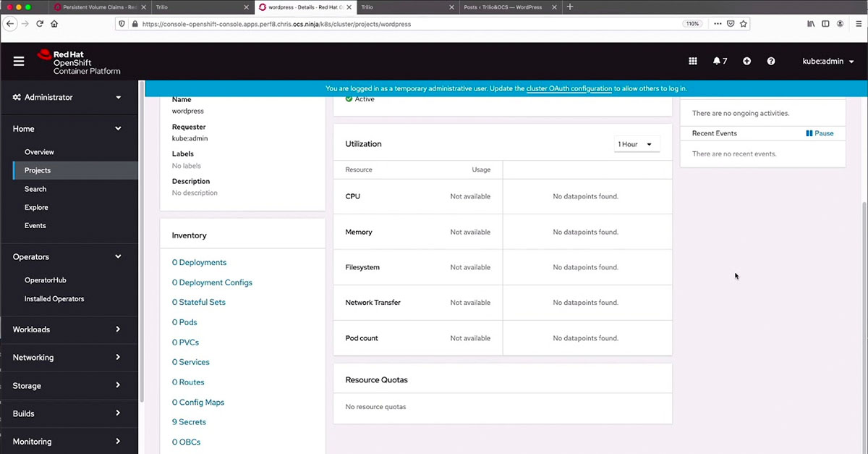Reload the page with browser refresh icon
The width and height of the screenshot is (868, 454).
(x=40, y=23)
